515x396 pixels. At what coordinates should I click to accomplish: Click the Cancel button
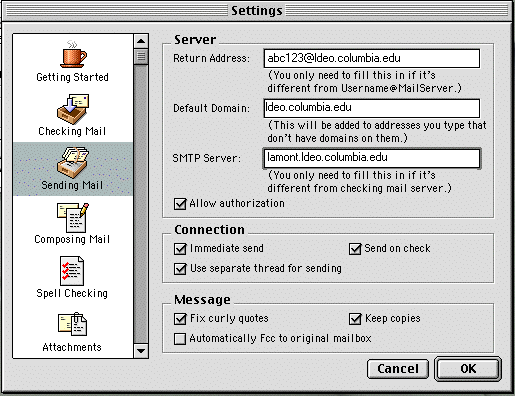click(398, 369)
